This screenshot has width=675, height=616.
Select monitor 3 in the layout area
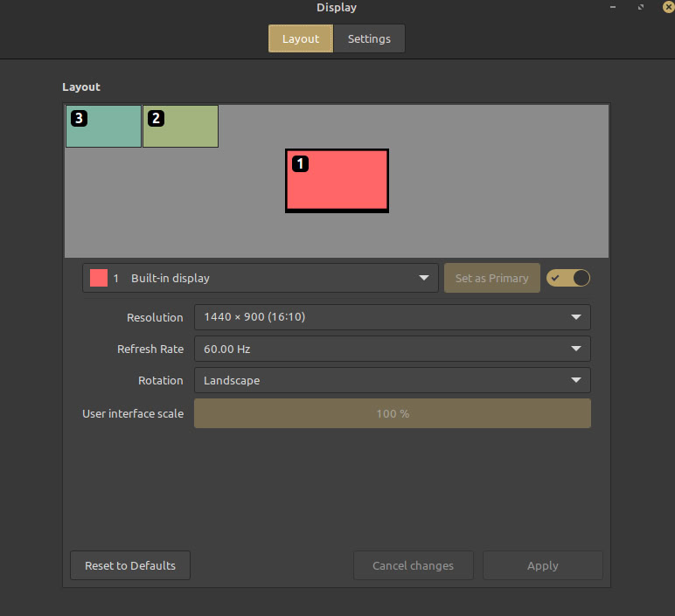103,127
